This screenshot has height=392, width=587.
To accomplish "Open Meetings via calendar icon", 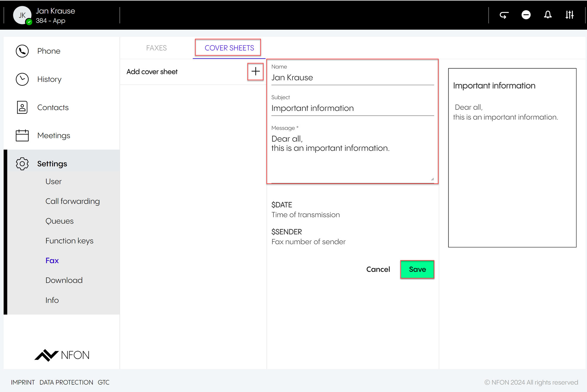I will coord(22,136).
